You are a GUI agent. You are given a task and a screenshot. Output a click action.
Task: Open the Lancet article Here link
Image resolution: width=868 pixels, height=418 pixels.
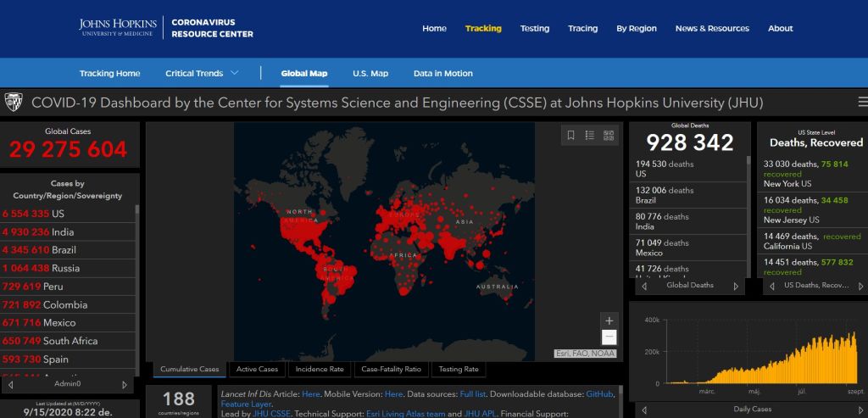pos(310,394)
